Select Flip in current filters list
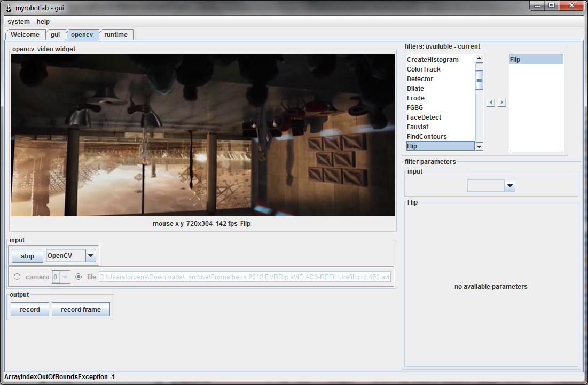This screenshot has width=588, height=385. (536, 60)
